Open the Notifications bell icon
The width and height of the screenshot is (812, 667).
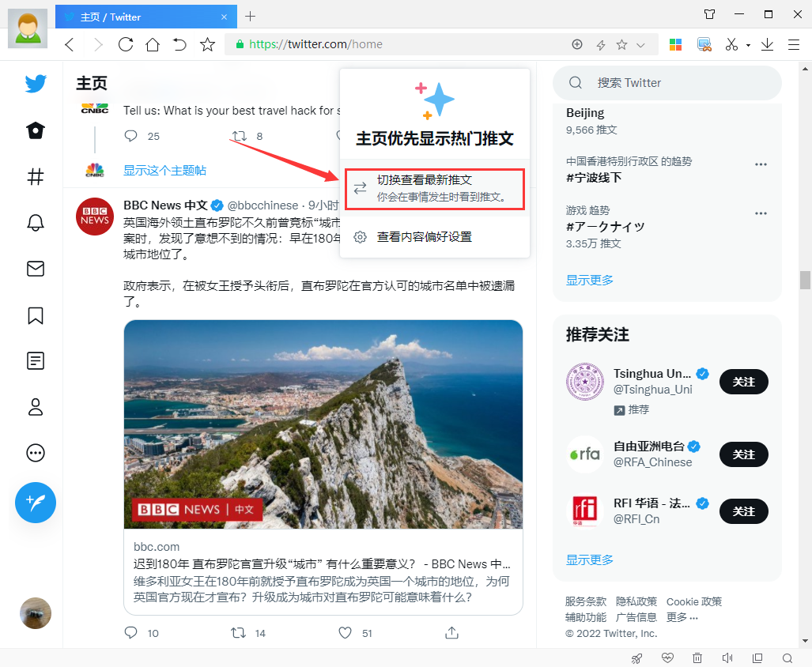click(36, 223)
